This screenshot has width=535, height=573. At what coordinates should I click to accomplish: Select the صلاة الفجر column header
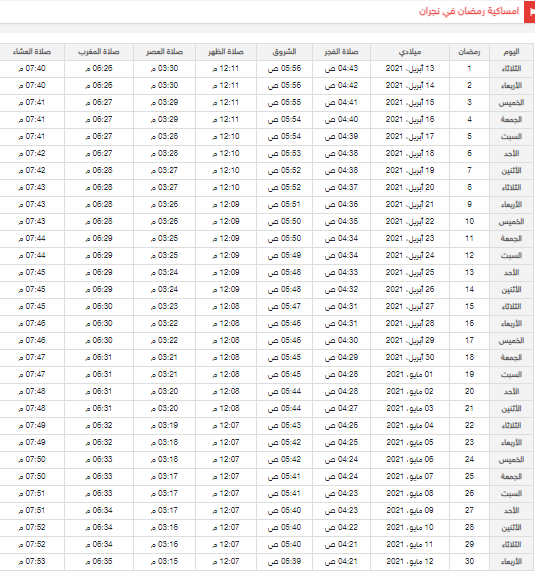pyautogui.click(x=341, y=52)
